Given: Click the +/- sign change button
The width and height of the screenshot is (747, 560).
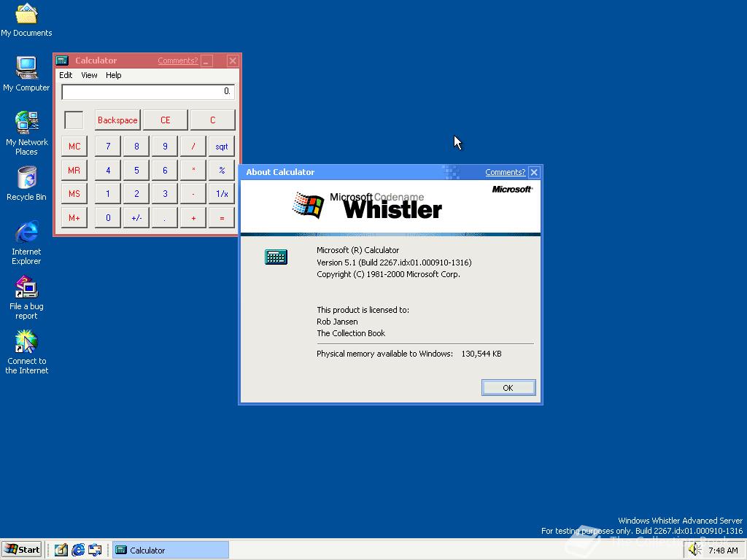Looking at the screenshot, I should click(x=136, y=218).
